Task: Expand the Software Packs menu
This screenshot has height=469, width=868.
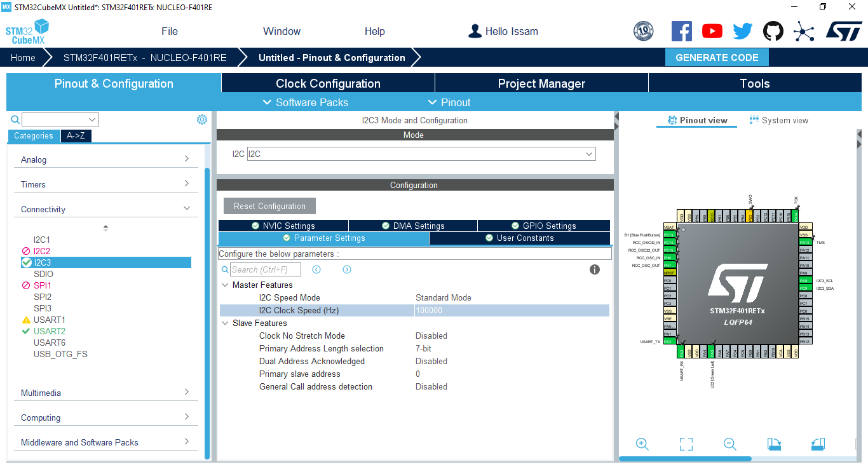Action: [305, 102]
